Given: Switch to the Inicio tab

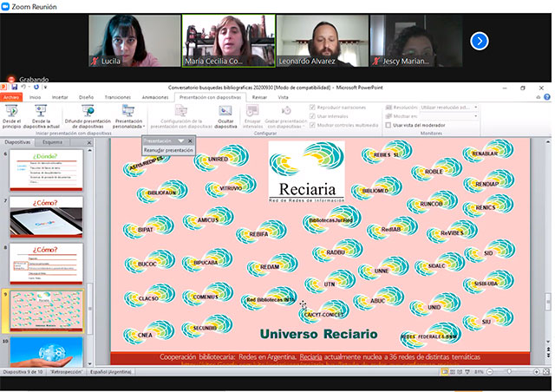Looking at the screenshot, I should click(x=35, y=97).
